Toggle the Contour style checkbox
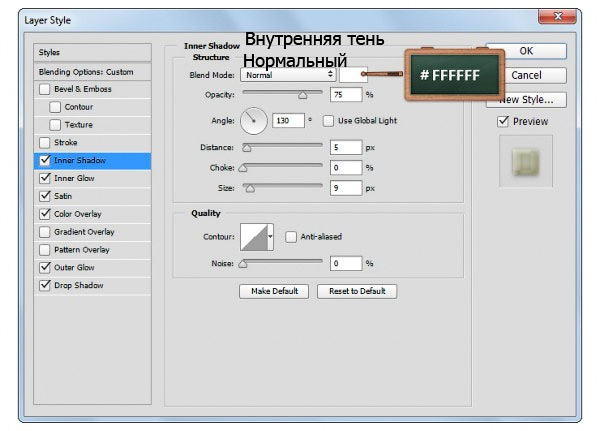The image size is (600, 431). 55,107
